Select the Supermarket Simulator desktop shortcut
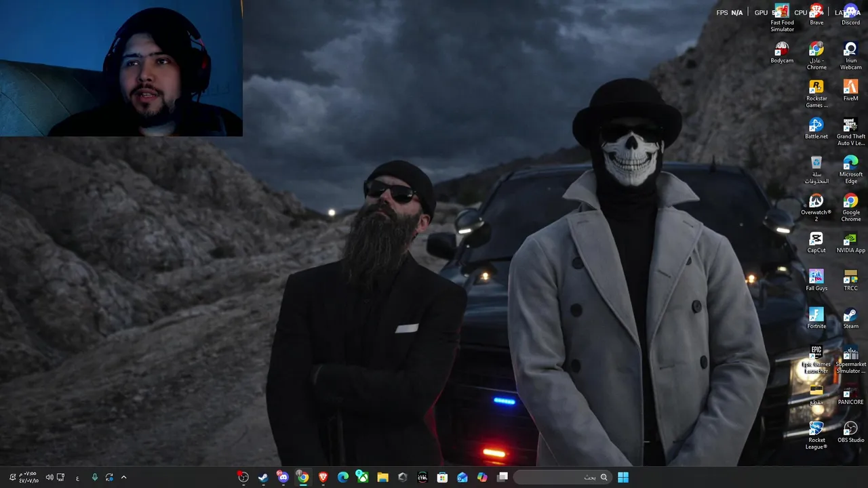 pos(850,360)
